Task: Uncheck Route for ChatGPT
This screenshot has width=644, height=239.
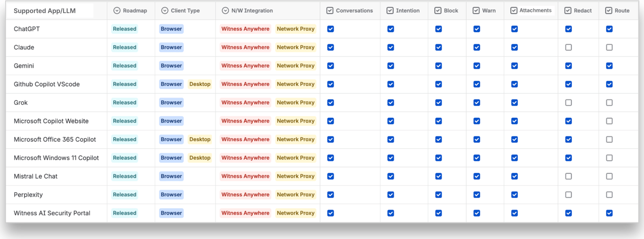Action: click(610, 29)
